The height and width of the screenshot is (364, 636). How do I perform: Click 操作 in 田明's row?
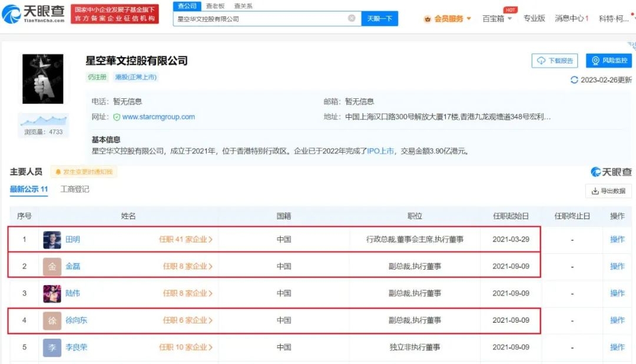617,239
